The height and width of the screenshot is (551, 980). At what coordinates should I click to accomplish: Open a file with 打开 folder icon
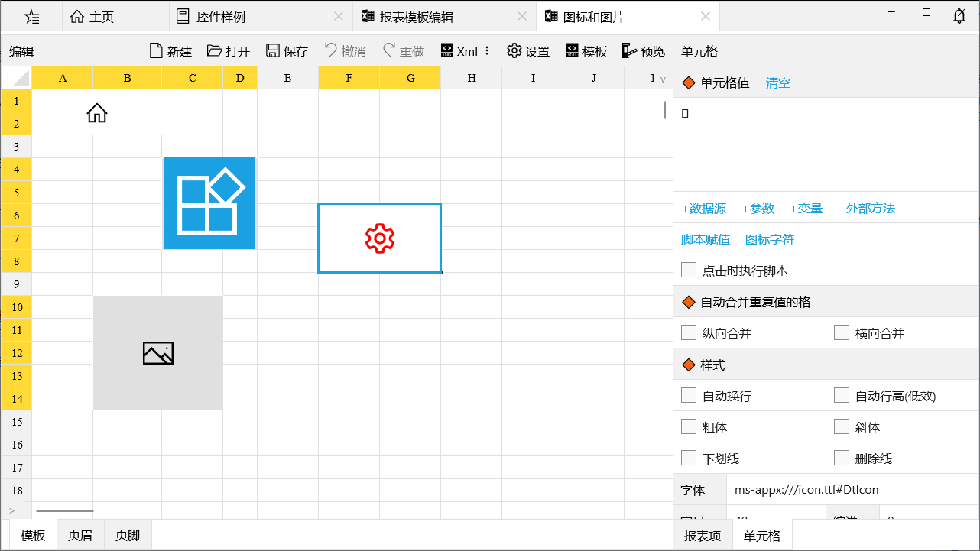(x=214, y=51)
